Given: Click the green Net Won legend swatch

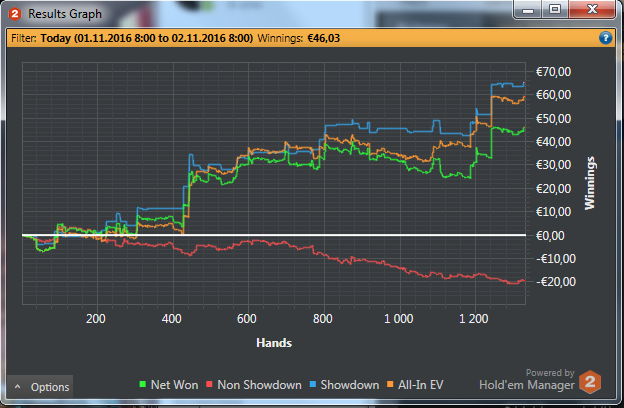Looking at the screenshot, I should 142,384.
